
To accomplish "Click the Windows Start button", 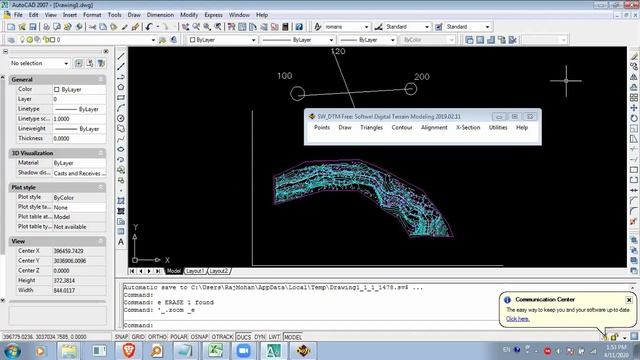I will (x=13, y=351).
